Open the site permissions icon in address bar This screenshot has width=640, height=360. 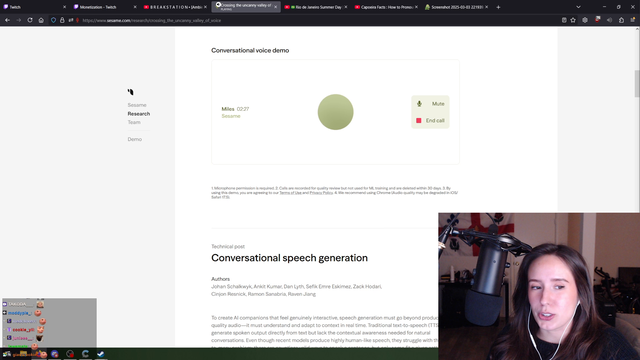point(71,20)
